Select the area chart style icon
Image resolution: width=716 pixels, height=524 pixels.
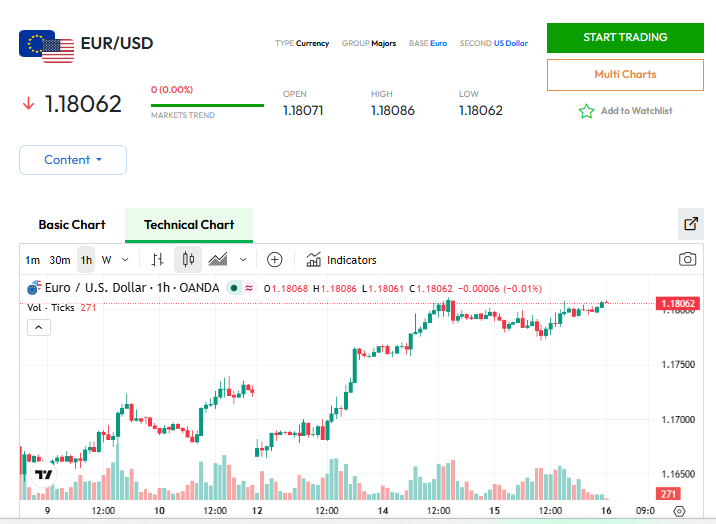[x=218, y=260]
